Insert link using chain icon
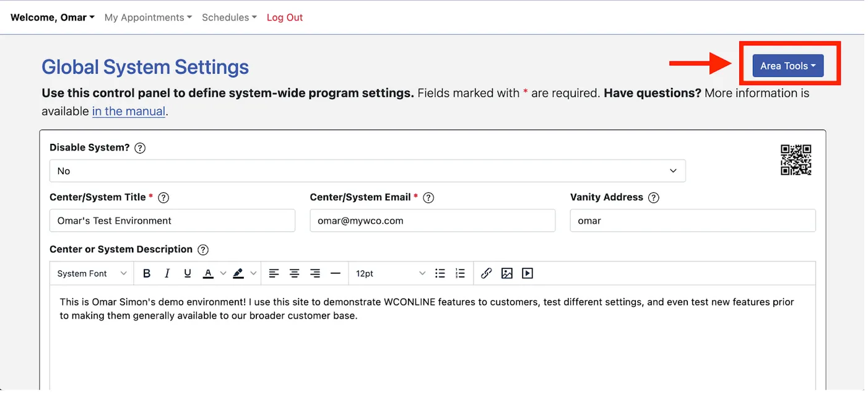The image size is (868, 414). click(x=487, y=273)
